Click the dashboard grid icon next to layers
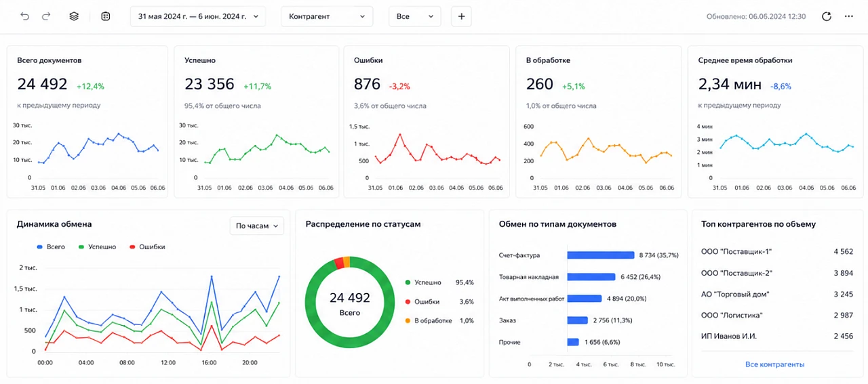 coord(105,16)
